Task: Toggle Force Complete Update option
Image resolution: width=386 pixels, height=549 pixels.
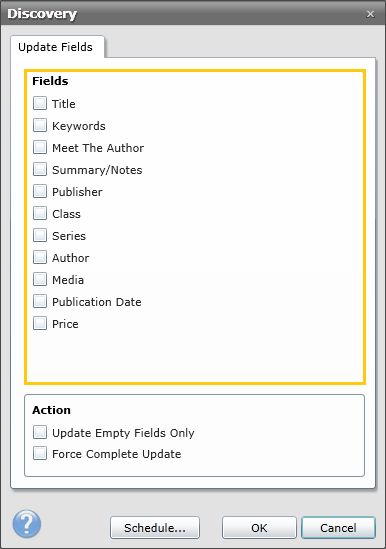Action: point(40,453)
